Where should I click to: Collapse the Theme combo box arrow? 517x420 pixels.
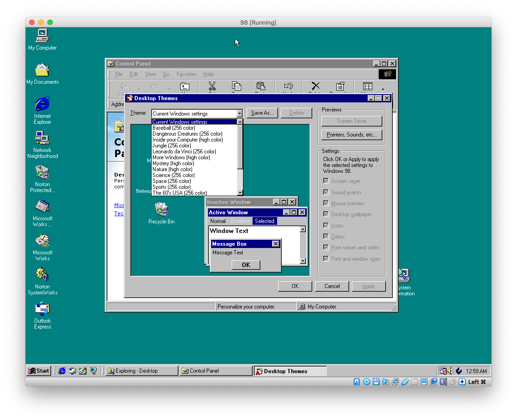[x=239, y=114]
